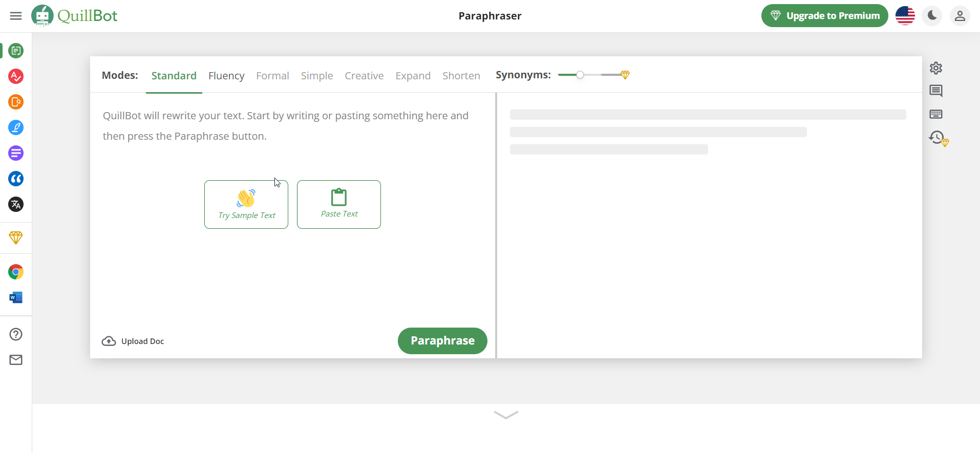Open the Co-Writer sidebar icon
Screen dimensions: 980x453
tap(16, 127)
